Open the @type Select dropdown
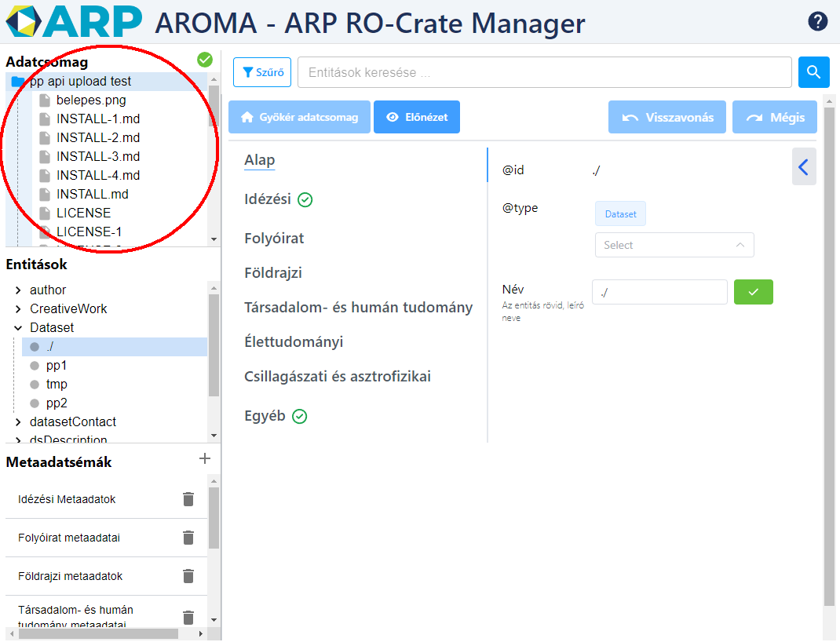The width and height of the screenshot is (840, 642). tap(674, 245)
